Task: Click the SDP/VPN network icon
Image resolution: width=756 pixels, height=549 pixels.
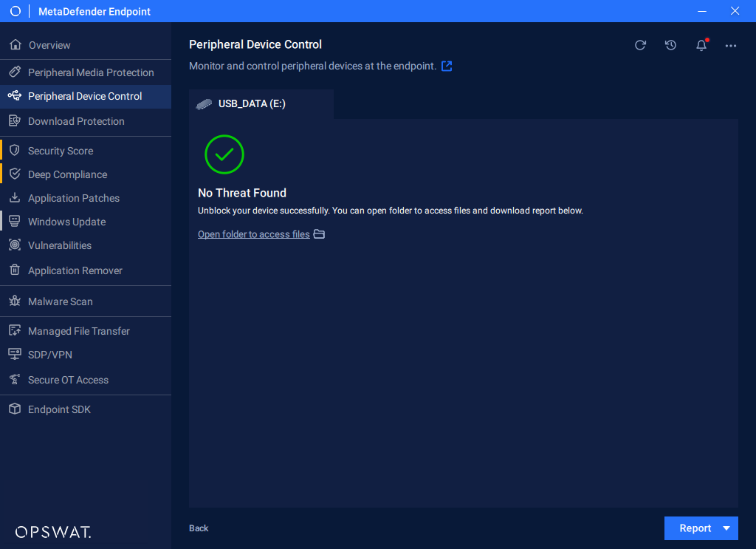Action: [x=15, y=354]
